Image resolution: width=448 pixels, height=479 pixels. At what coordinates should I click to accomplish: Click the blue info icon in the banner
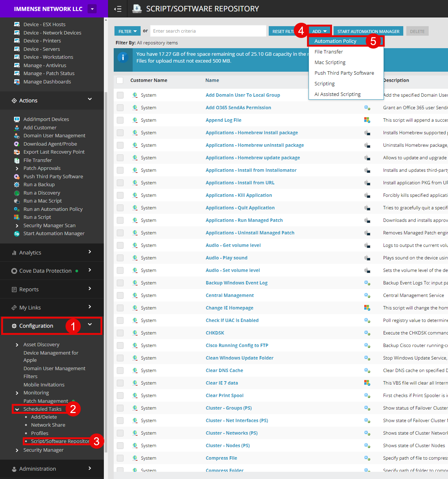[x=122, y=57]
